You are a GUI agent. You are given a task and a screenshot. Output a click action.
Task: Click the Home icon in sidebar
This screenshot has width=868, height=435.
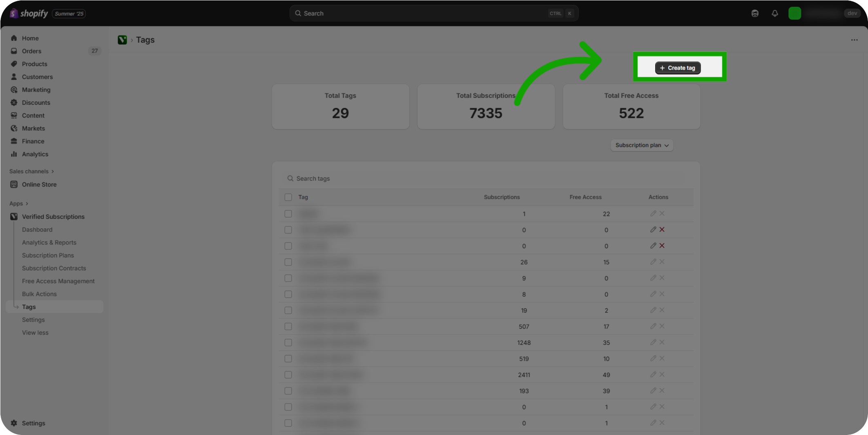pos(14,38)
